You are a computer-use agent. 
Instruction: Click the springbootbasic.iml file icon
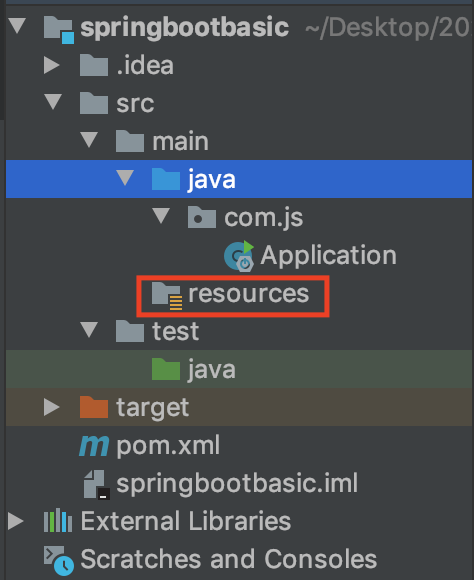96,484
